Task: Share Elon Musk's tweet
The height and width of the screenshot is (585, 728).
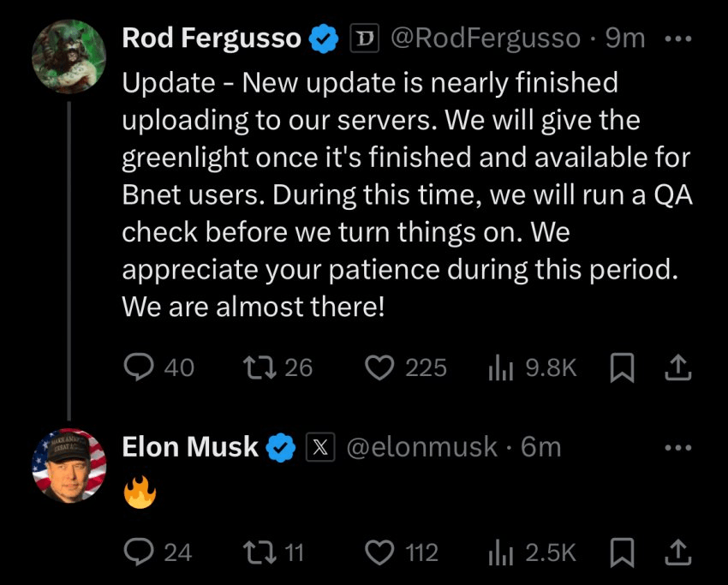Action: (677, 553)
